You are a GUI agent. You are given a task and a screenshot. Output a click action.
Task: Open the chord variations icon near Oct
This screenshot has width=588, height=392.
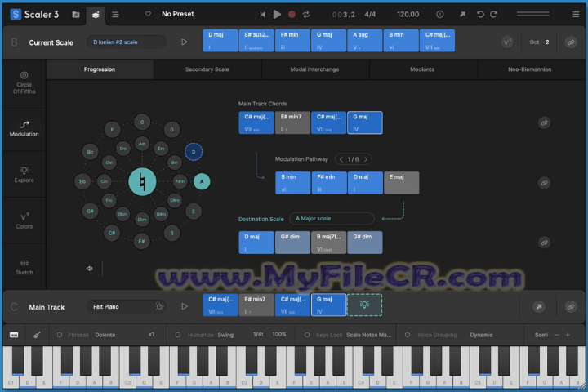[x=507, y=42]
